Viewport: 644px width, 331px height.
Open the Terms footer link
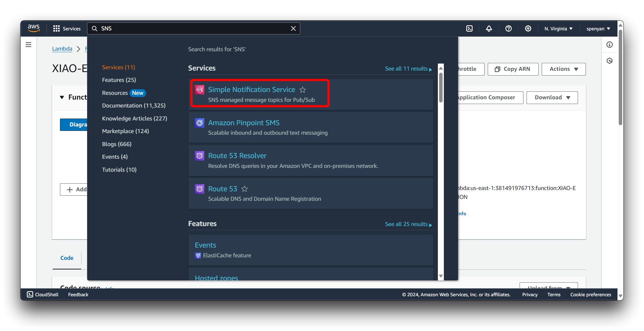pos(554,295)
